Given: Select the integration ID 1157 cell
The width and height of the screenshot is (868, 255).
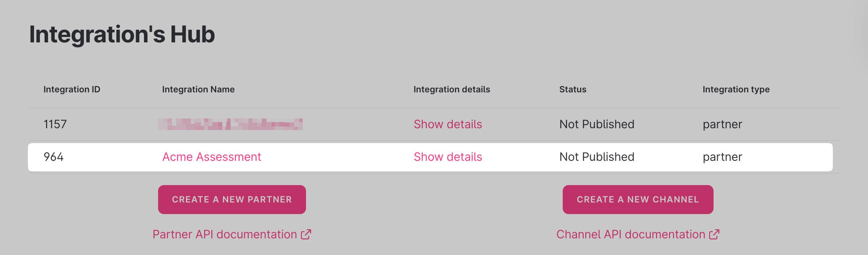Looking at the screenshot, I should click(x=55, y=124).
